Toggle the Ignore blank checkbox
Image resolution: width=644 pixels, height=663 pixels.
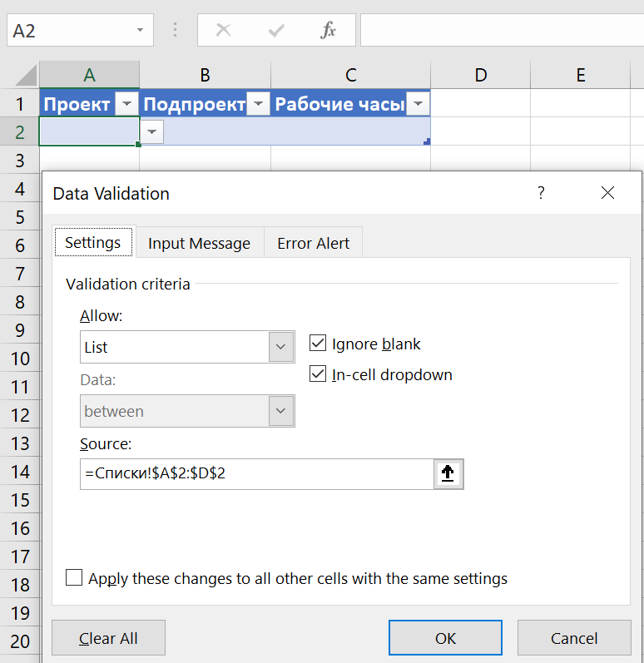click(318, 343)
